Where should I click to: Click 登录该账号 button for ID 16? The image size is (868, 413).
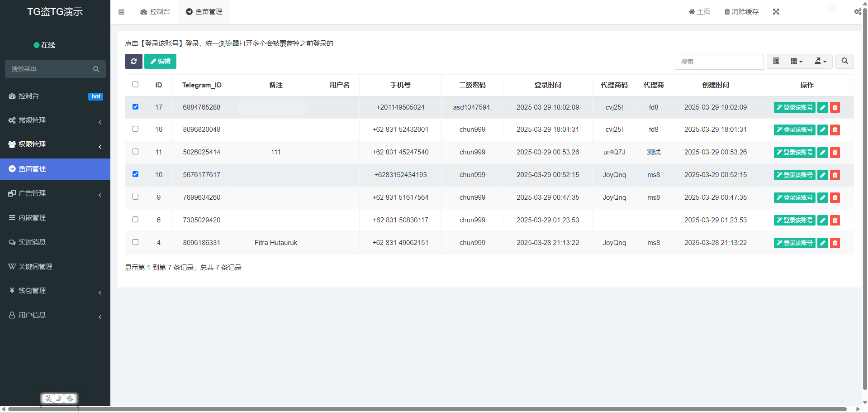[794, 130]
